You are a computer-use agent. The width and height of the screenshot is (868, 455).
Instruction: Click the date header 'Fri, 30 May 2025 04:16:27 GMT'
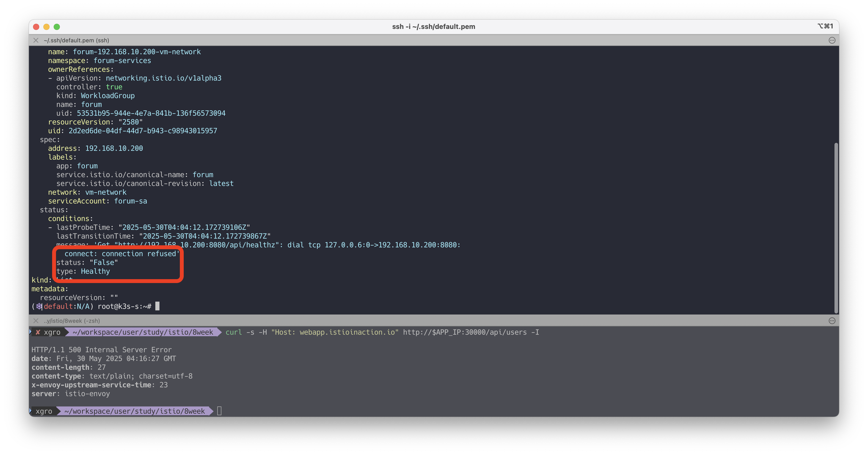tap(116, 358)
